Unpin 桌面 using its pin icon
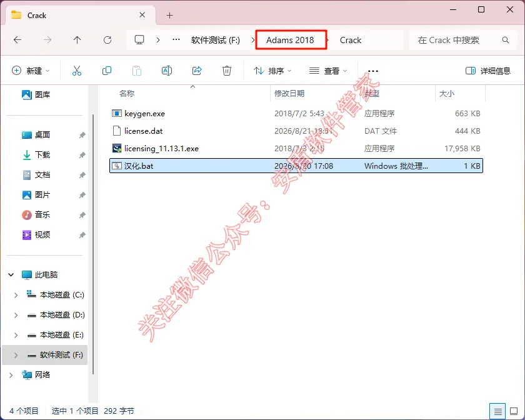This screenshot has width=525, height=420. pos(82,135)
